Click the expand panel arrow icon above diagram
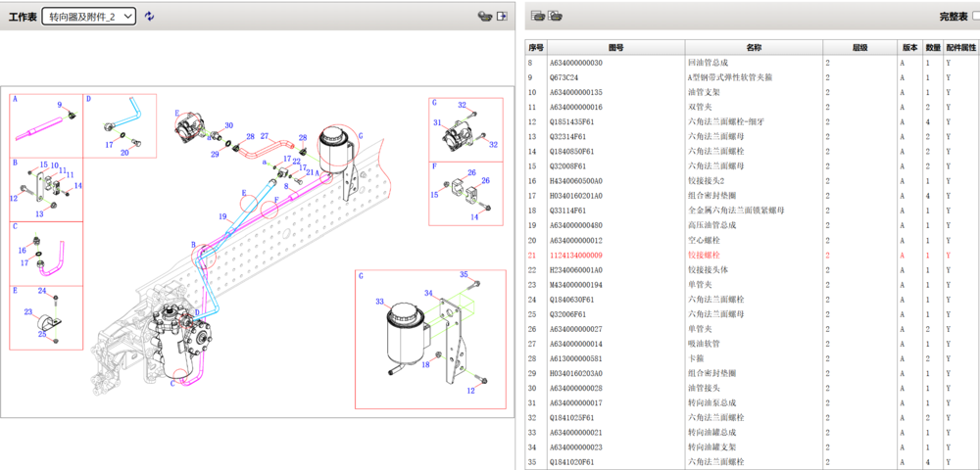 [x=502, y=17]
